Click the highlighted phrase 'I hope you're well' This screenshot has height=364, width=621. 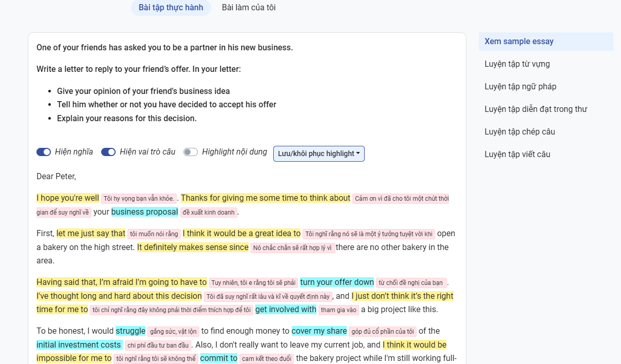tap(68, 198)
